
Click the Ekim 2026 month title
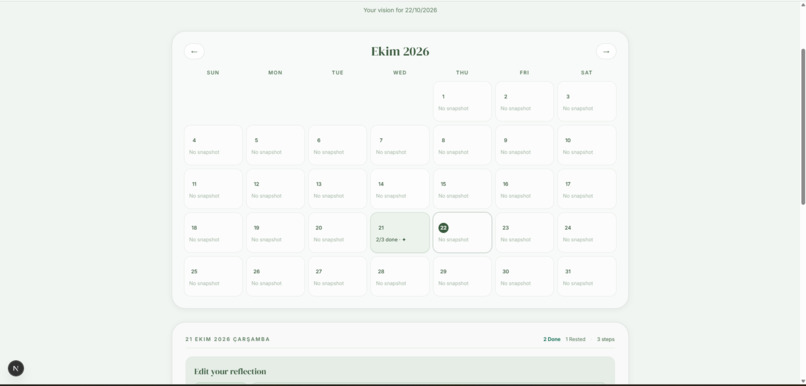pyautogui.click(x=400, y=51)
